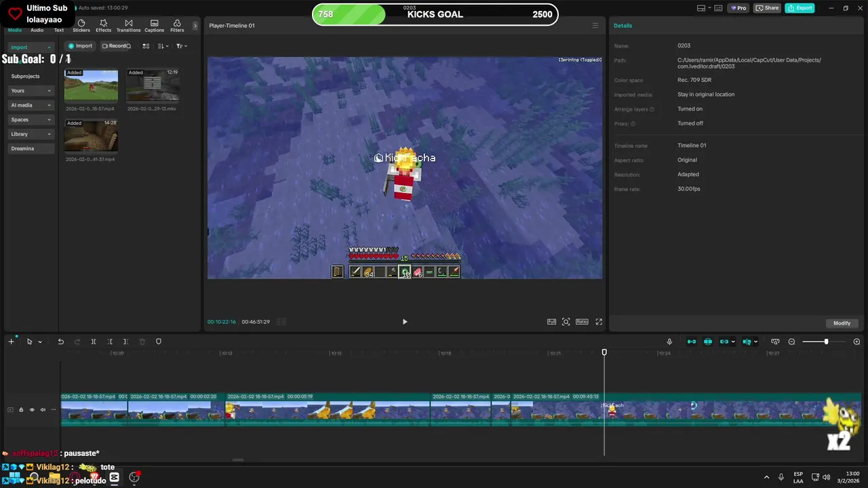This screenshot has height=488, width=868.
Task: Adjust the timeline zoom slider
Action: [825, 342]
